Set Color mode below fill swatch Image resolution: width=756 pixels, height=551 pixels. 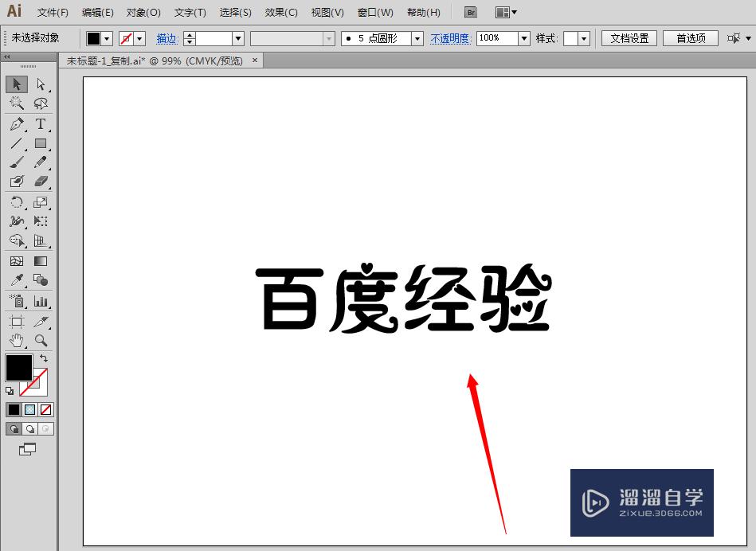14,410
